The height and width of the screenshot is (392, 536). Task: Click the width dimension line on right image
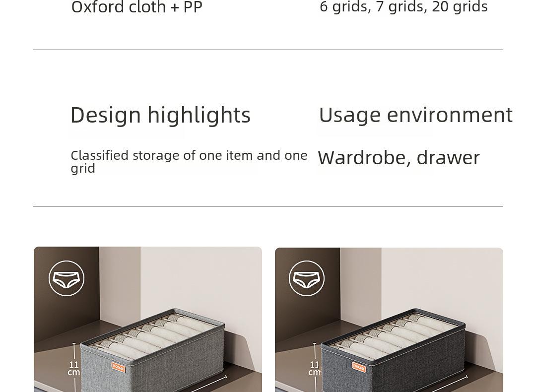pos(446,385)
